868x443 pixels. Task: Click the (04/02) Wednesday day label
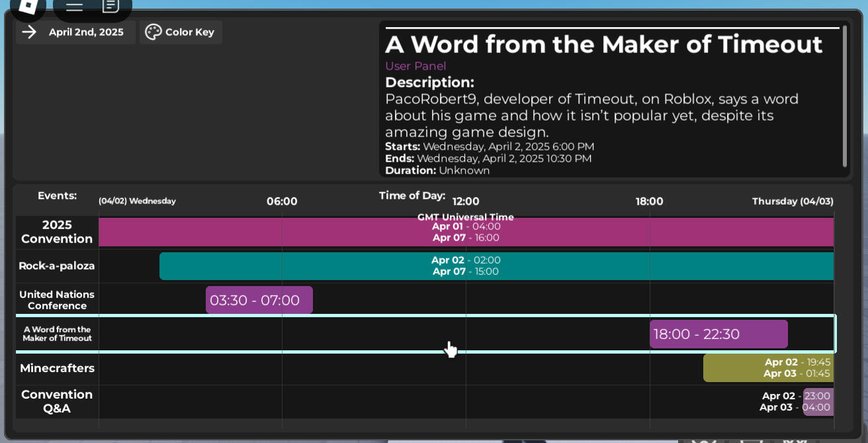(x=137, y=201)
